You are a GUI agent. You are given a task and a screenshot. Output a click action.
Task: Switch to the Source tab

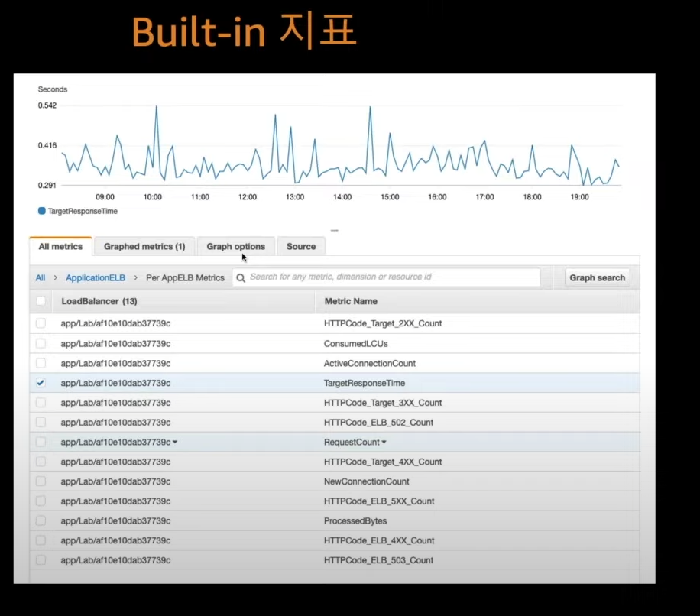coord(301,246)
